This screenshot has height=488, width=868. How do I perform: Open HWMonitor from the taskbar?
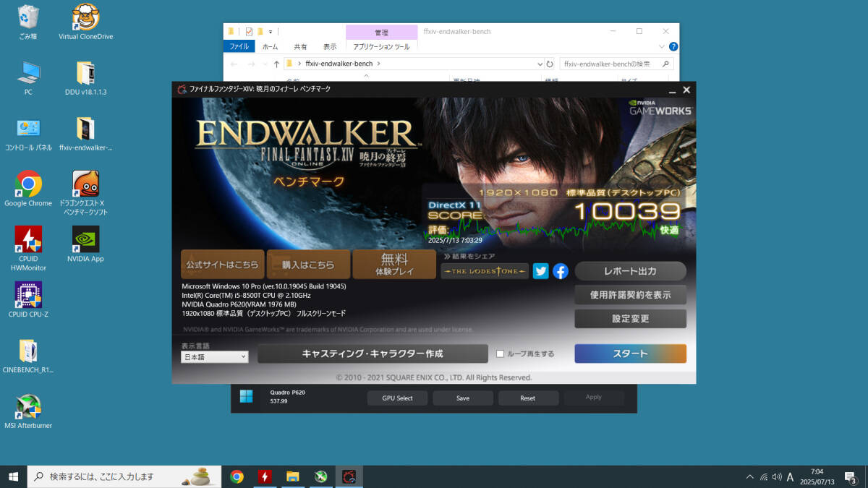pyautogui.click(x=265, y=476)
